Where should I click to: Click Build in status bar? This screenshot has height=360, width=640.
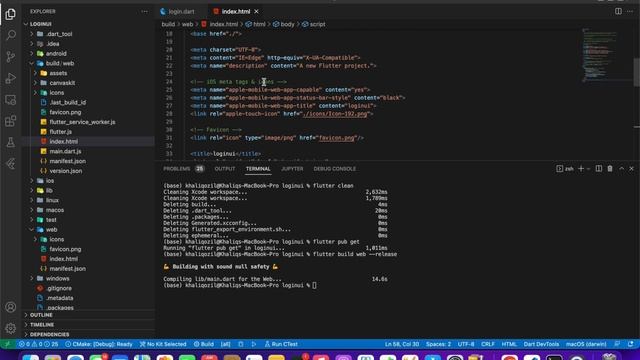coord(204,344)
